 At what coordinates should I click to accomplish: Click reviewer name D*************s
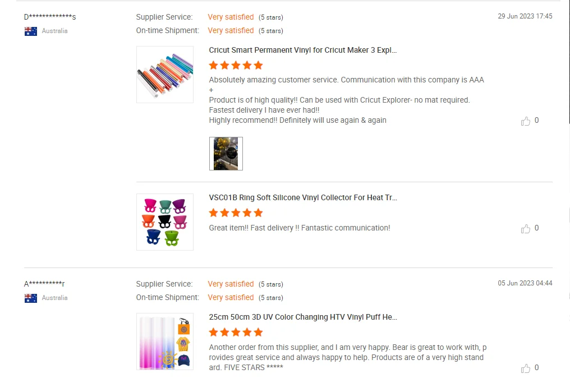tap(50, 17)
